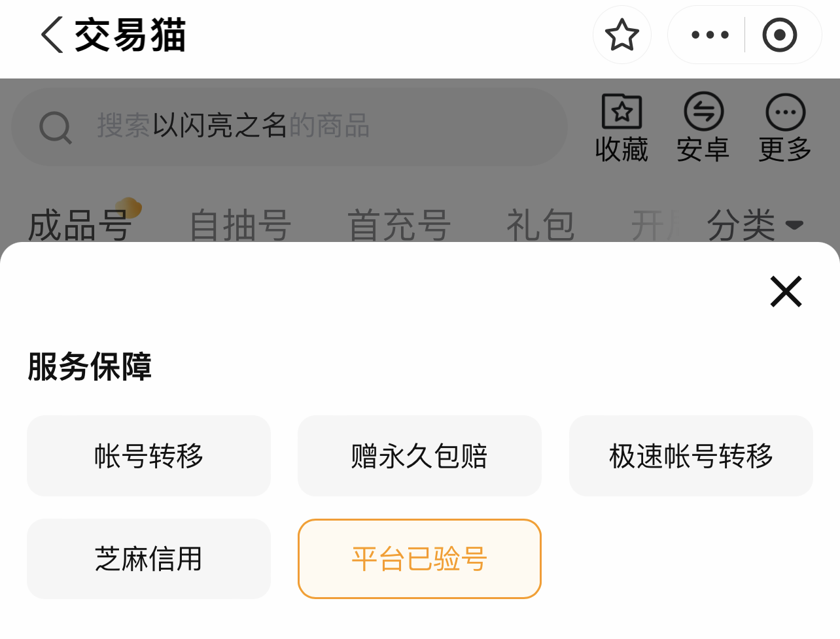Click the search magnifier icon
This screenshot has height=639, width=840.
click(x=56, y=127)
